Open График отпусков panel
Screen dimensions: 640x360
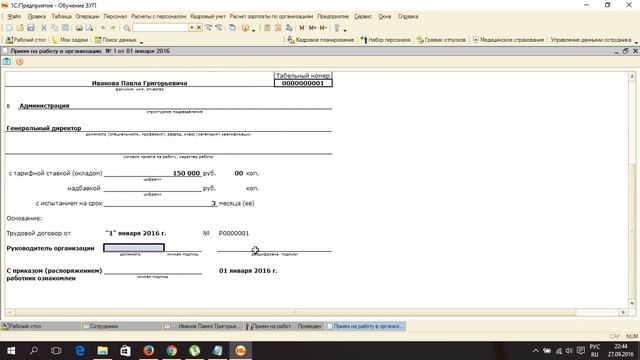[x=441, y=40]
